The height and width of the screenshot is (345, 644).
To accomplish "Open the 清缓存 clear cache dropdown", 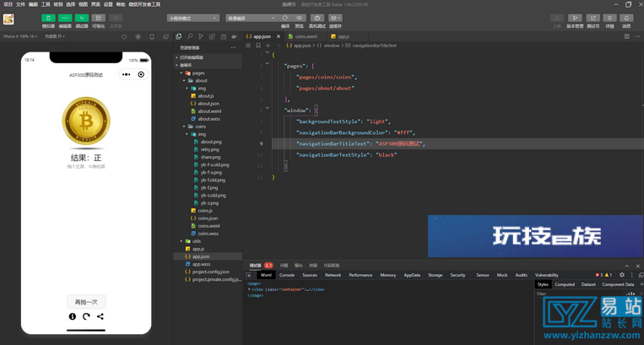I will 335,18.
